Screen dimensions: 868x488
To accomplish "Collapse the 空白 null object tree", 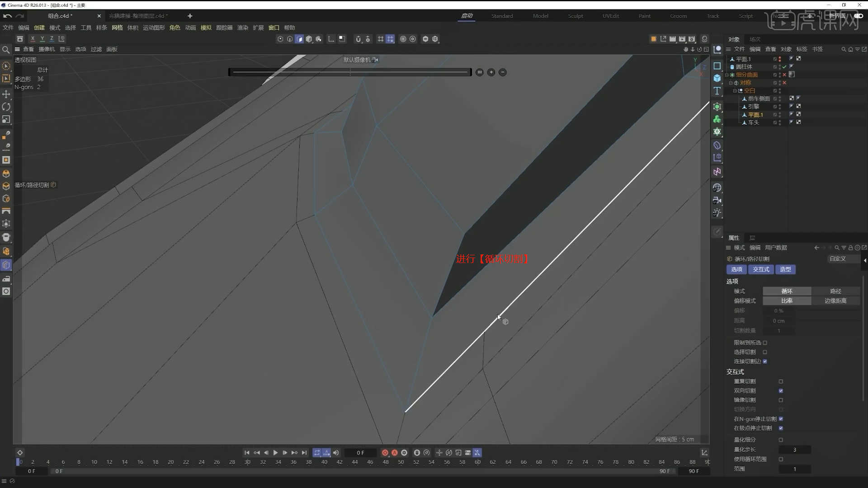I will 735,91.
